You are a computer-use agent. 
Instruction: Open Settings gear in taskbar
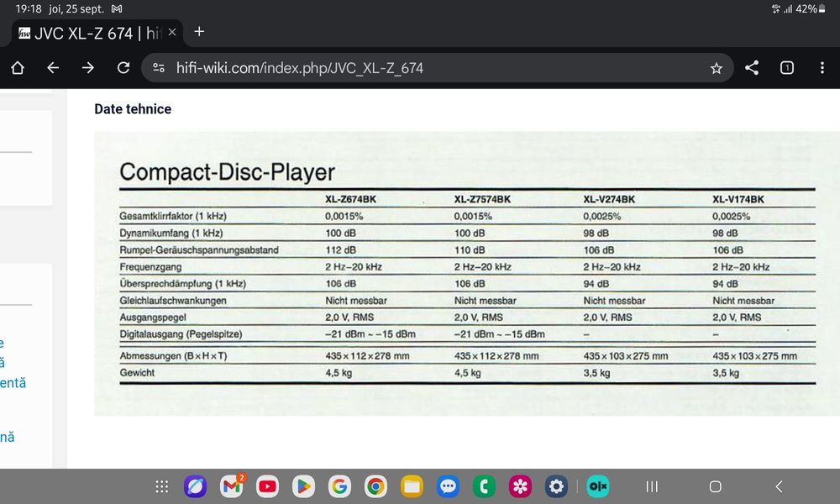[556, 486]
